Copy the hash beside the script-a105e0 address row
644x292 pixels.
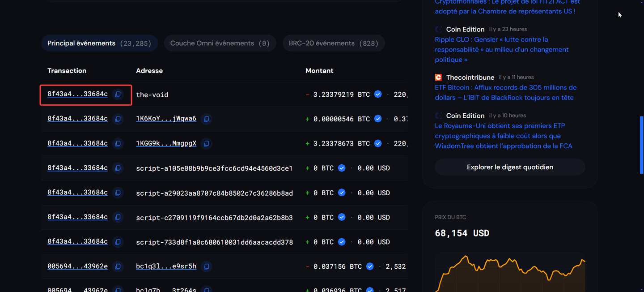click(x=118, y=168)
